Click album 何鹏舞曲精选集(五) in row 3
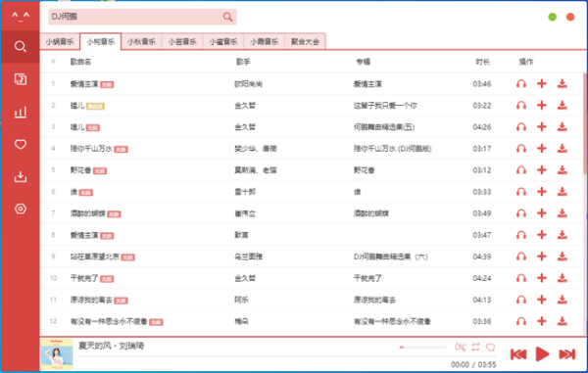The width and height of the screenshot is (588, 373). click(384, 127)
